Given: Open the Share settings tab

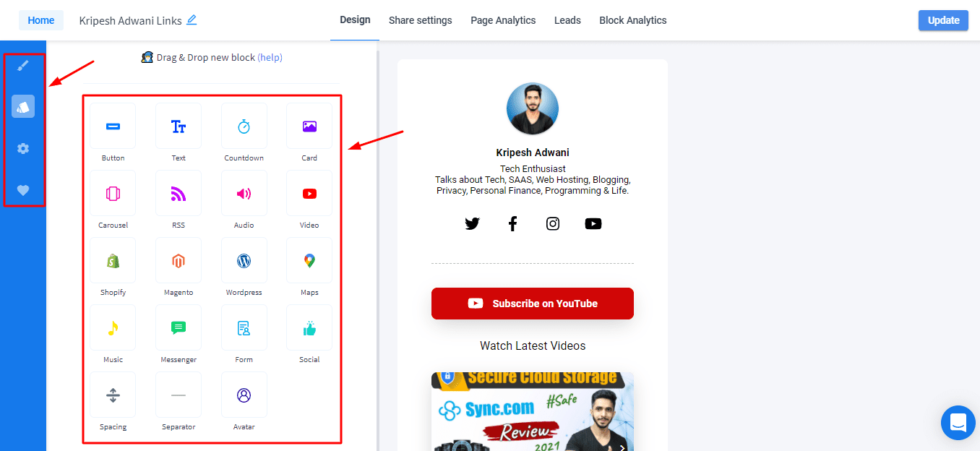Looking at the screenshot, I should point(420,20).
